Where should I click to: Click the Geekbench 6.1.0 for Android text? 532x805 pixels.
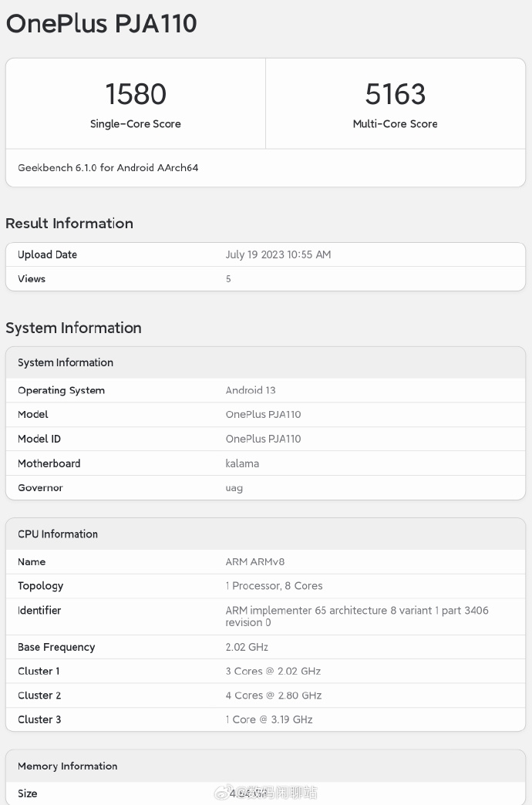[x=108, y=167]
